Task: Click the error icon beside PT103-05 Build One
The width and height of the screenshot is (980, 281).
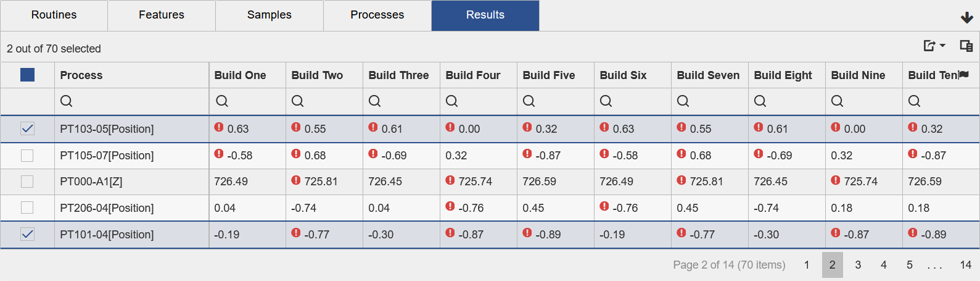Action: 219,127
